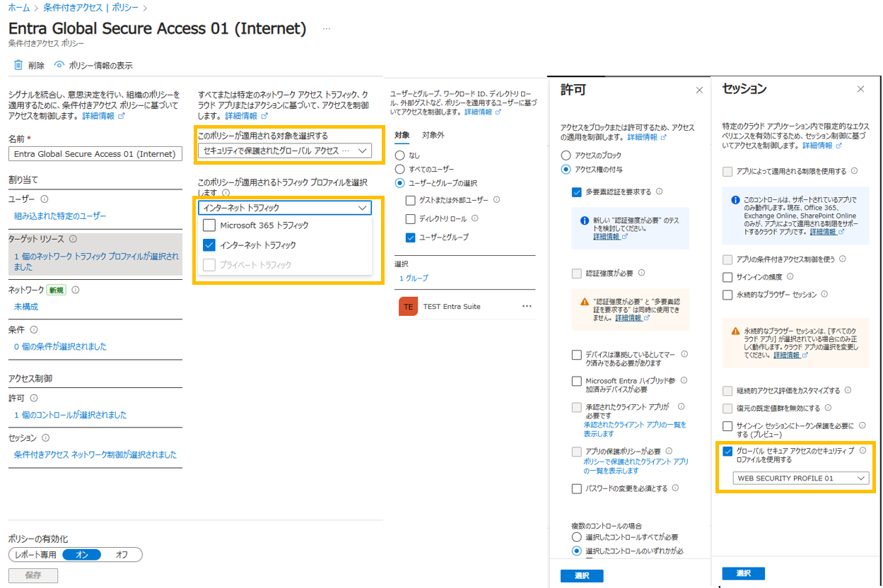The width and height of the screenshot is (883, 588).
Task: Open the WEB SECURITY PROFILE 01 dropdown
Action: 801,478
